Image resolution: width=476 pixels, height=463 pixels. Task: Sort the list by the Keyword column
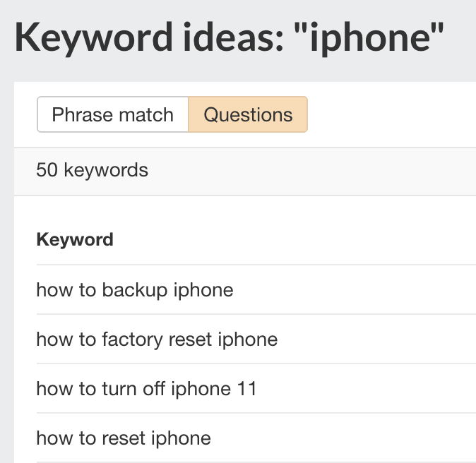point(75,240)
